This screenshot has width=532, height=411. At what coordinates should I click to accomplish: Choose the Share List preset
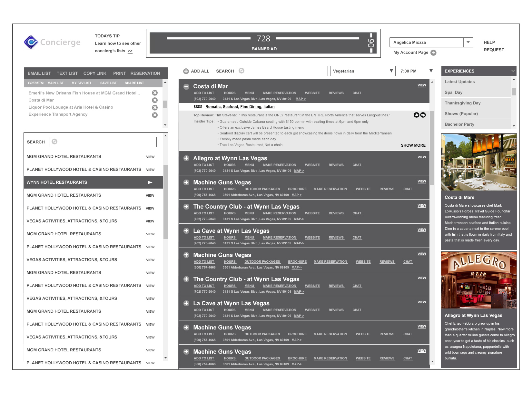click(134, 83)
